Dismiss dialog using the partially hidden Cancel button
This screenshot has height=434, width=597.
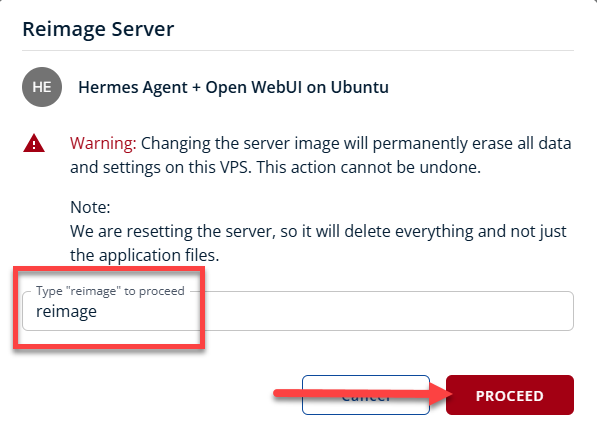coord(366,395)
